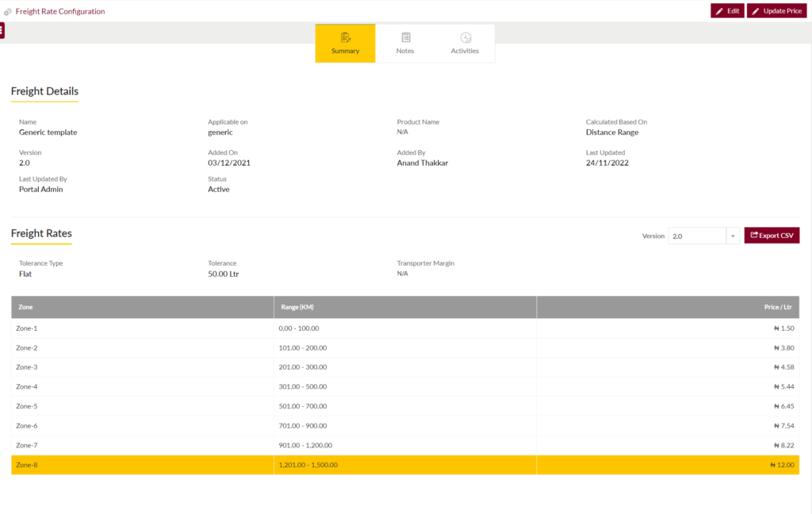This screenshot has width=812, height=514.
Task: Click range 501.00 - 700.00
Action: pos(302,407)
